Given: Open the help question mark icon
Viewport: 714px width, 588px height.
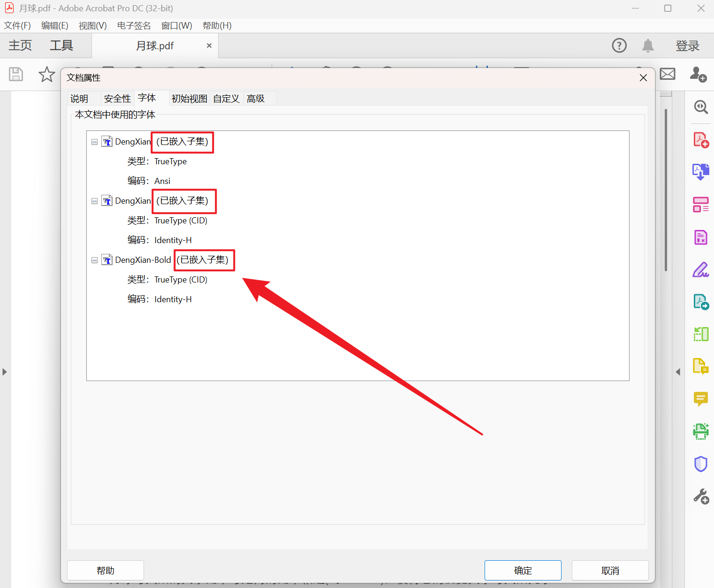Looking at the screenshot, I should (619, 46).
